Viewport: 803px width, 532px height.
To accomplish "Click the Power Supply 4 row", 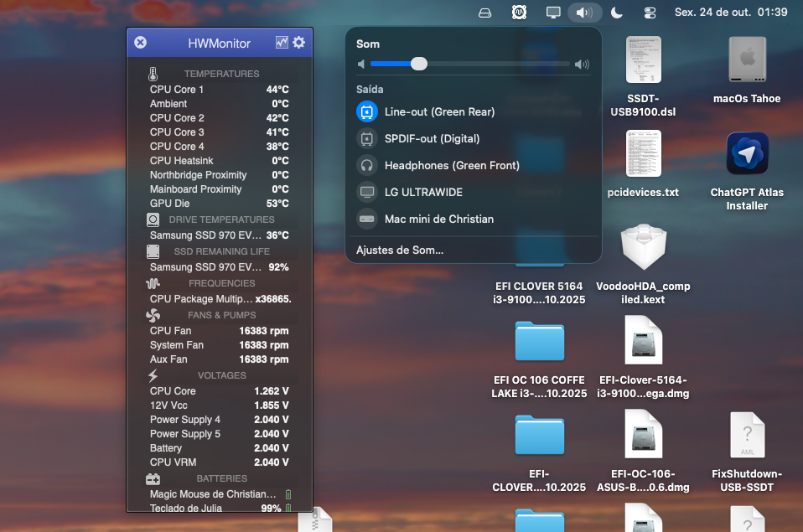I will pos(219,420).
